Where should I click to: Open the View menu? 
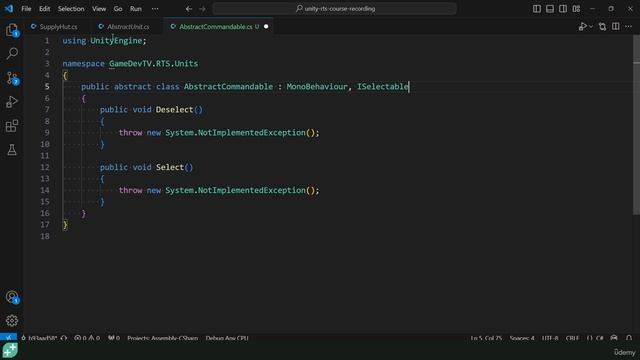click(x=99, y=9)
